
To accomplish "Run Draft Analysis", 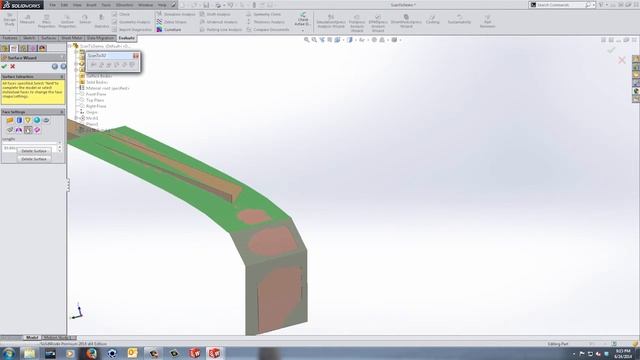I will 215,14.
